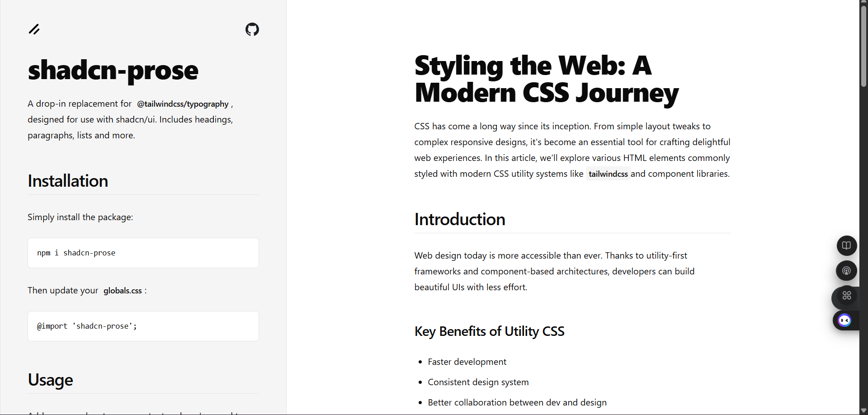Click the 'Faster development' list item
868x415 pixels.
click(467, 362)
